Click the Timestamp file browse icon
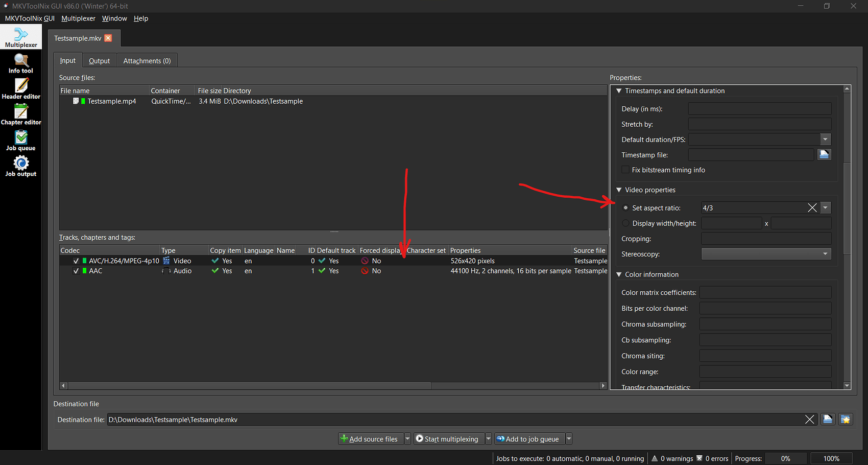868x465 pixels. [x=824, y=155]
